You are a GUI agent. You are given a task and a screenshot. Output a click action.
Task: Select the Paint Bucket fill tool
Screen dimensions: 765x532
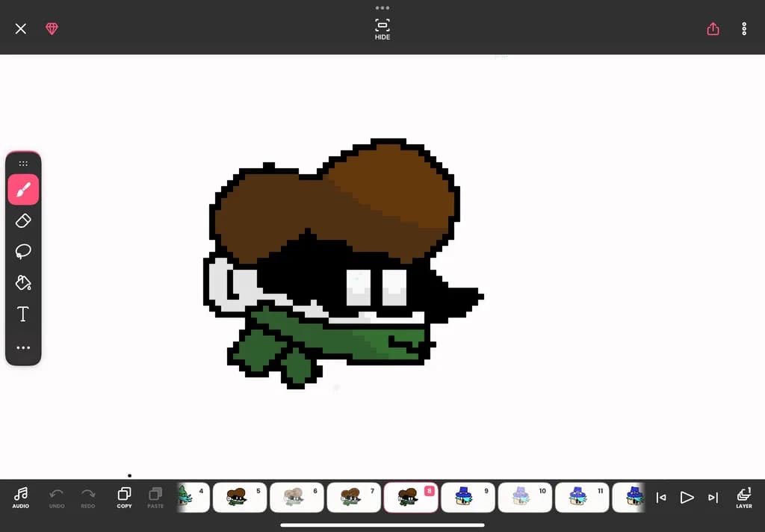(x=23, y=282)
